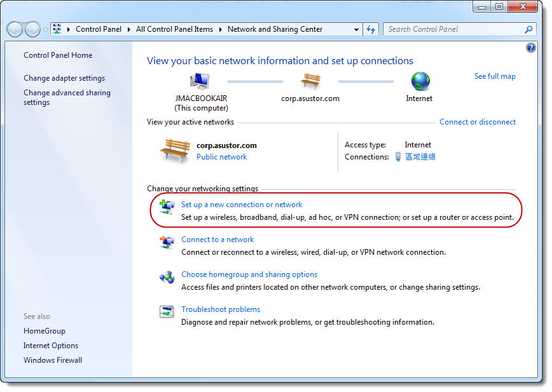Click the refresh button beside address bar

pos(372,29)
